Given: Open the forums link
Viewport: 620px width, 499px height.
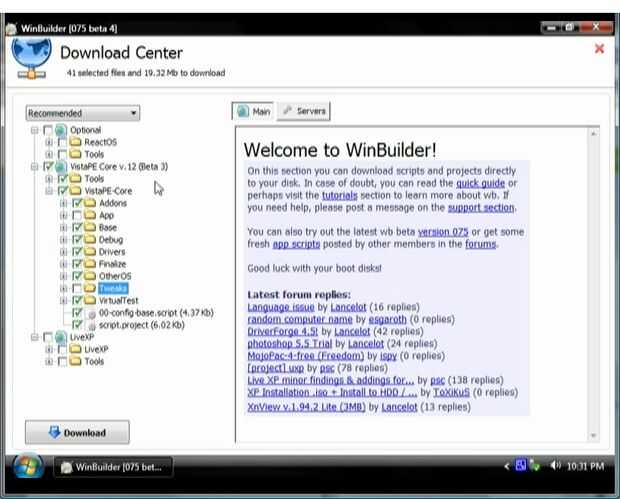Looking at the screenshot, I should (480, 244).
